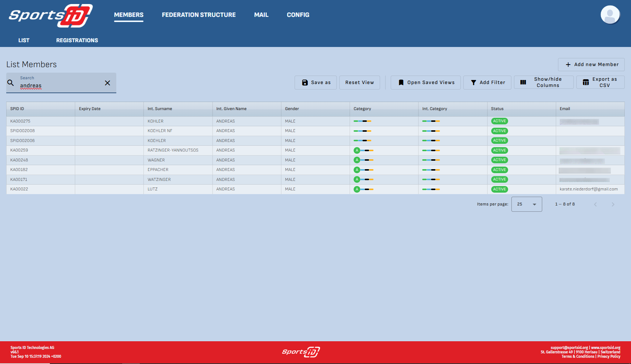Switch to the Registrations tab

pyautogui.click(x=77, y=40)
